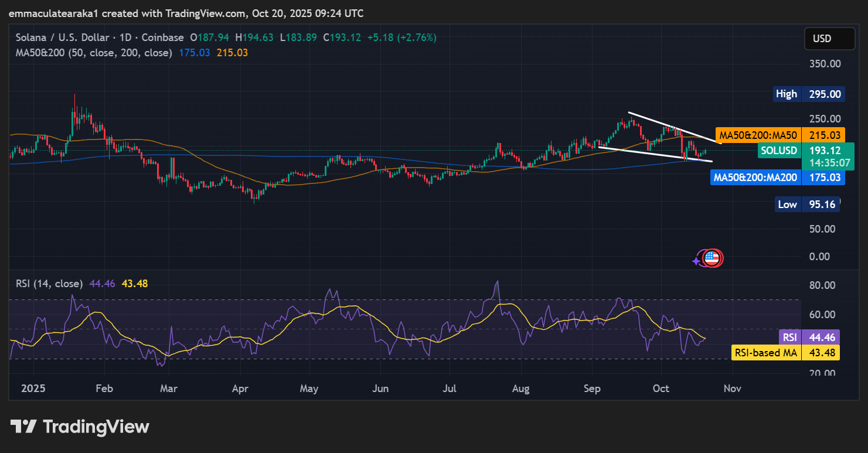Click the 350.00 level on the price scale
Image resolution: width=868 pixels, height=453 pixels.
826,63
